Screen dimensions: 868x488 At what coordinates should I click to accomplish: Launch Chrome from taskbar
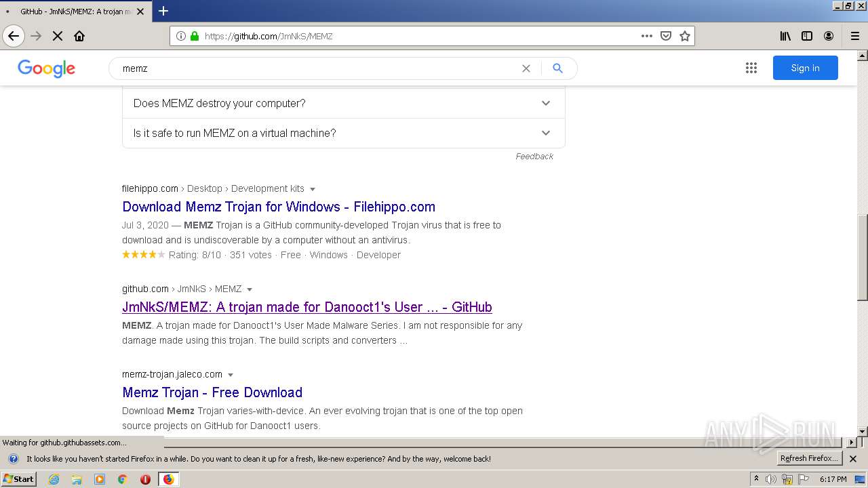123,479
